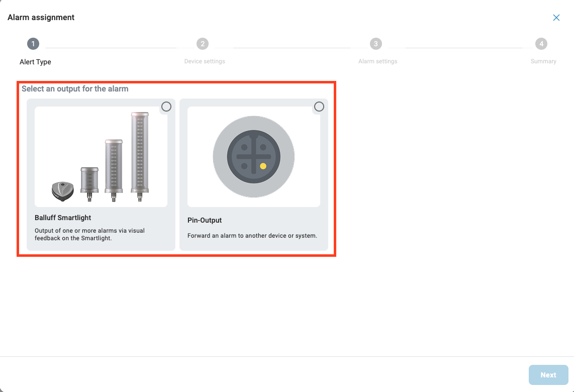Screen dimensions: 574x392
Task: Open step 4 circle
Action: [x=541, y=44]
